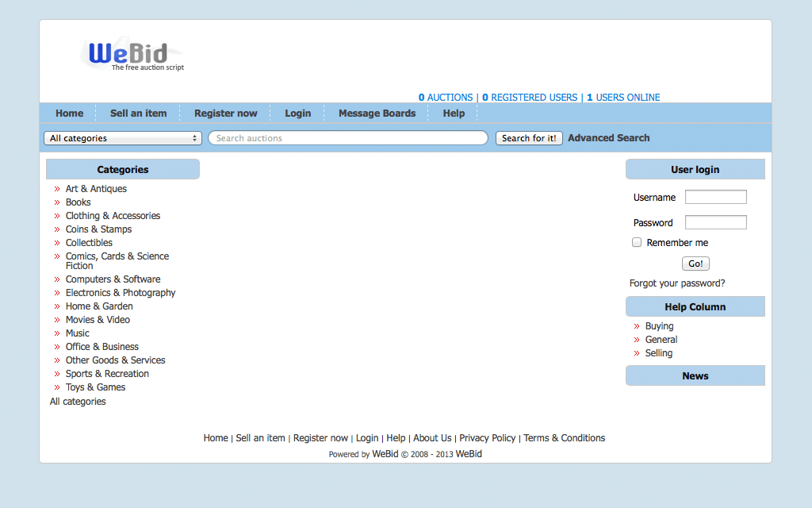Open Terms & Conditions in footer
Image resolution: width=812 pixels, height=508 pixels.
[x=563, y=438]
